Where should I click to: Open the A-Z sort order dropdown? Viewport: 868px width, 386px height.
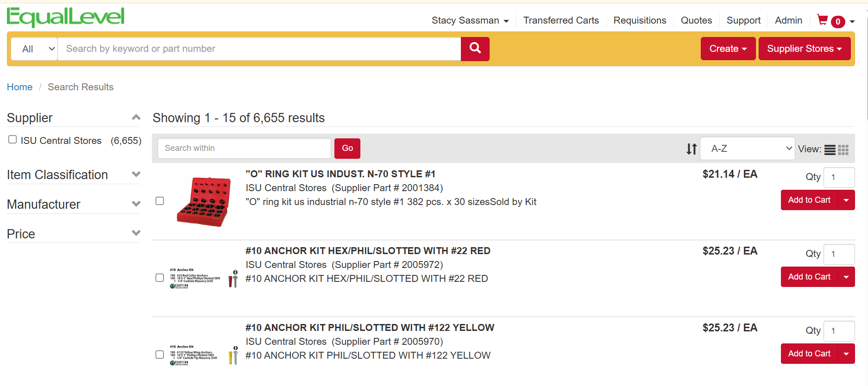[747, 149]
